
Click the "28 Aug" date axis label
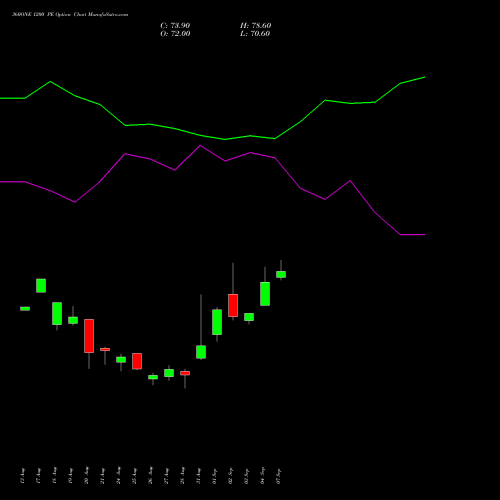pyautogui.click(x=183, y=476)
